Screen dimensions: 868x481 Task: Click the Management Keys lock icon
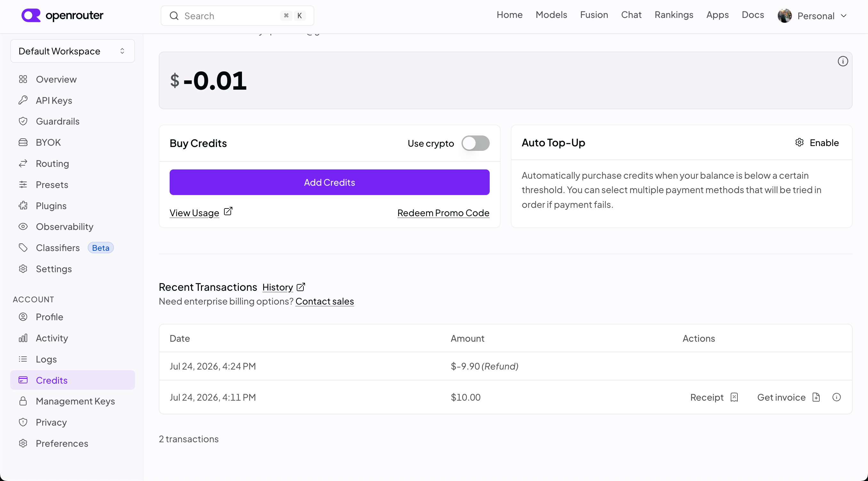23,401
